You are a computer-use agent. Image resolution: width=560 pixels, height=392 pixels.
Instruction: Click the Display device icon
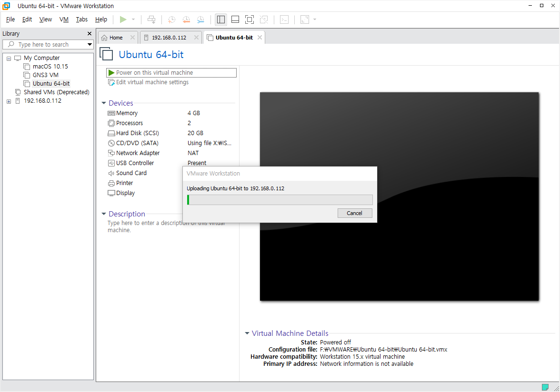(x=111, y=193)
